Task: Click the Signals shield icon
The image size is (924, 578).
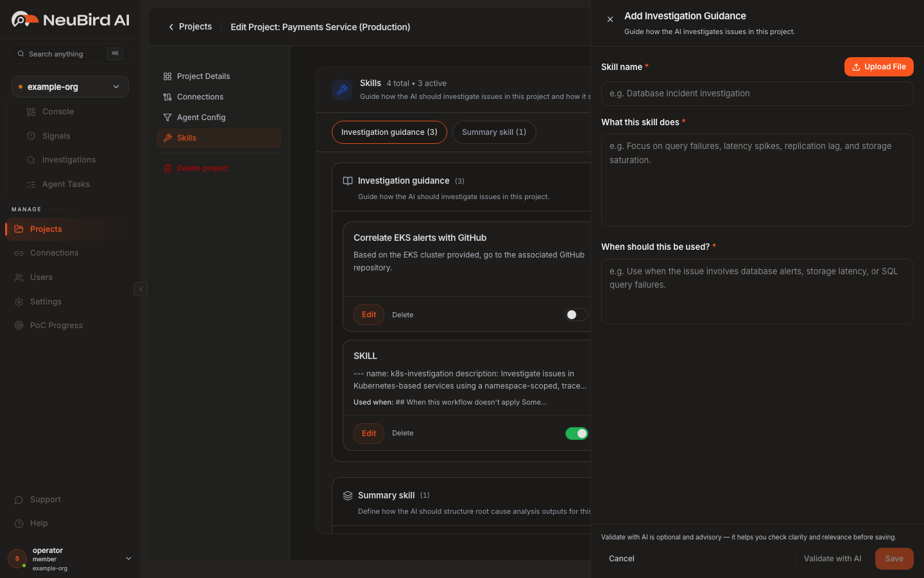Action: pos(31,136)
